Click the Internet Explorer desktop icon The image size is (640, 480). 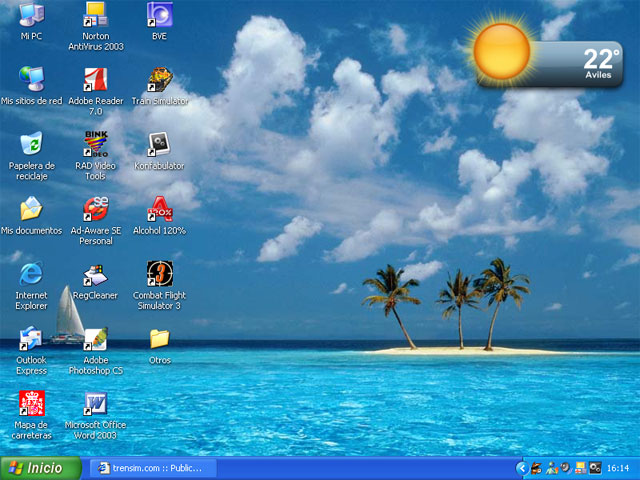tap(31, 274)
